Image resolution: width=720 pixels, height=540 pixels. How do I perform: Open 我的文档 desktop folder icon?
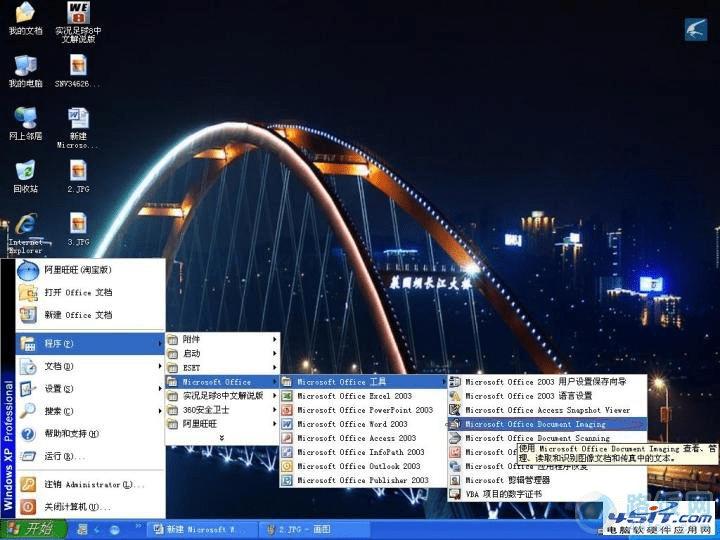(25, 14)
